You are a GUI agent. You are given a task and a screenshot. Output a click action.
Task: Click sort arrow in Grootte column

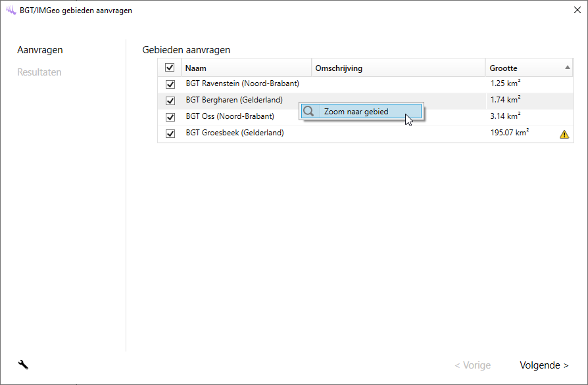567,68
